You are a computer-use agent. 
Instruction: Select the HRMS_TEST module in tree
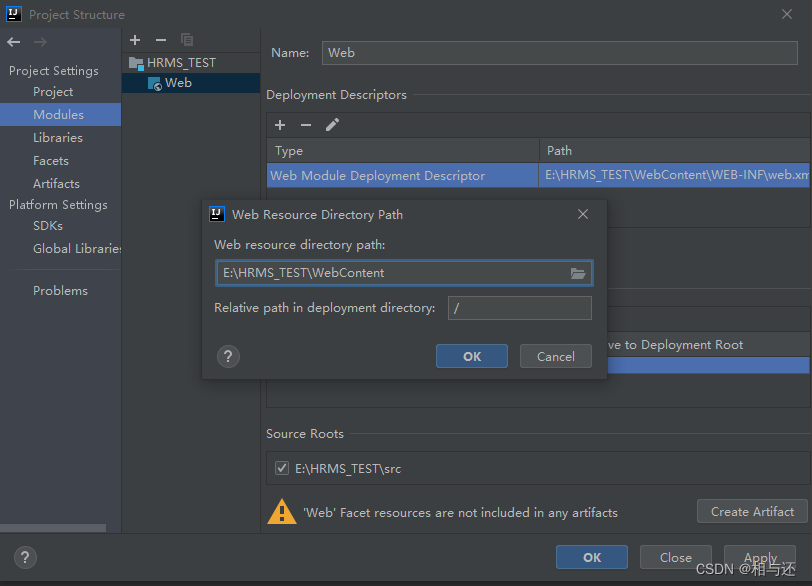coord(181,63)
